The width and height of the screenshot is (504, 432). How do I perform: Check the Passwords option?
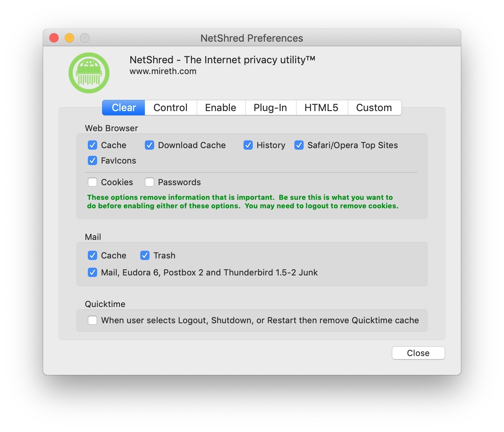click(x=150, y=182)
